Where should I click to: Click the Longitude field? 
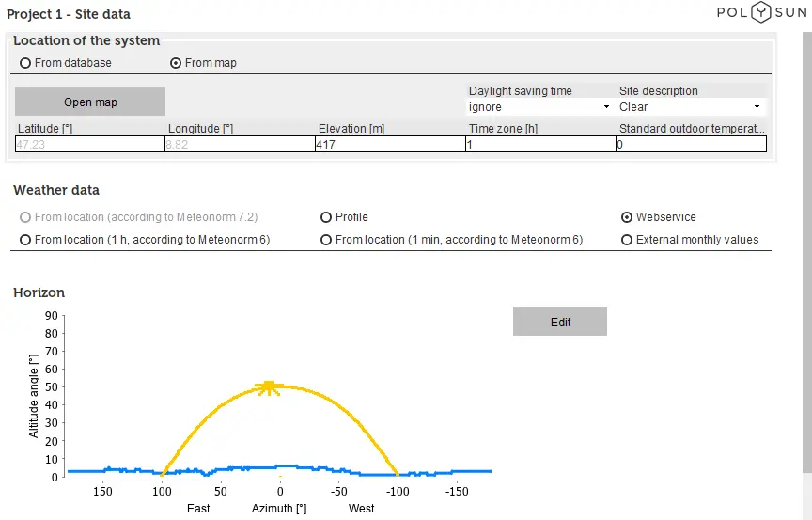tap(240, 145)
